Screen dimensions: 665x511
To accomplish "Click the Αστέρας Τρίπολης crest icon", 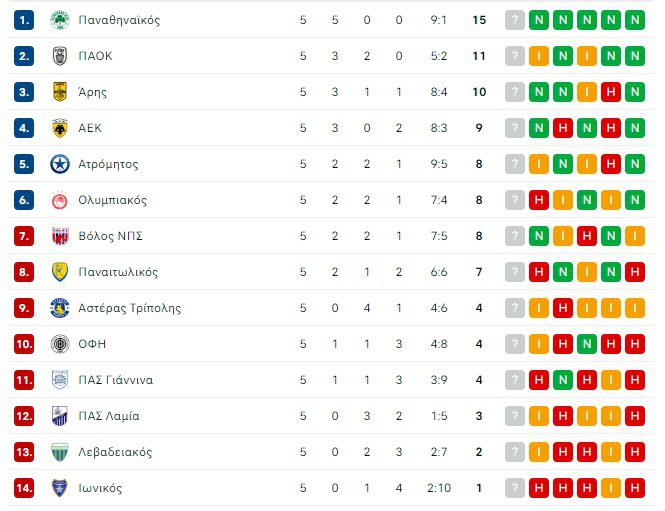I will point(59,308).
